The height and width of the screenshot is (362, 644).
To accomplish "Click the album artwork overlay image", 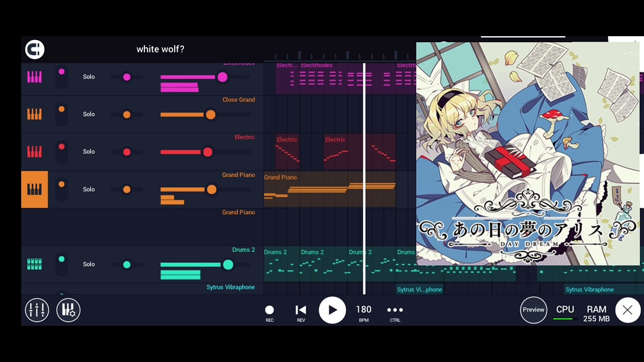I will point(528,154).
